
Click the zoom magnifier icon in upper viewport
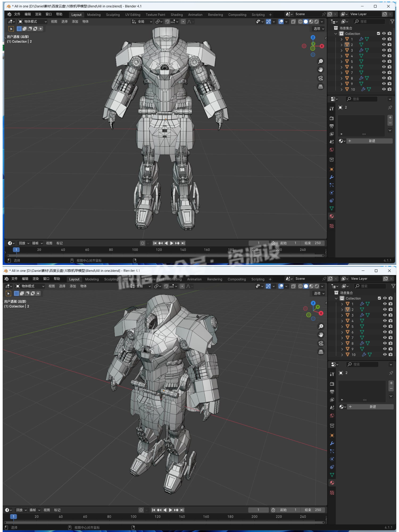(x=321, y=61)
